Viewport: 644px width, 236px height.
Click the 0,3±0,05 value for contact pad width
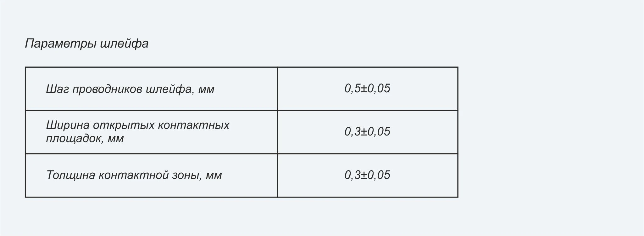(367, 132)
